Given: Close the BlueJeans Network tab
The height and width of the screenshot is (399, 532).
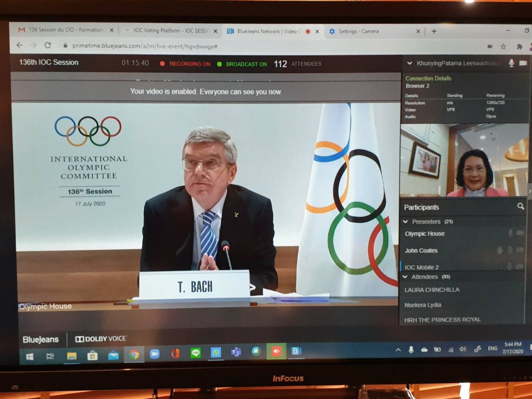Looking at the screenshot, I should click(x=317, y=31).
